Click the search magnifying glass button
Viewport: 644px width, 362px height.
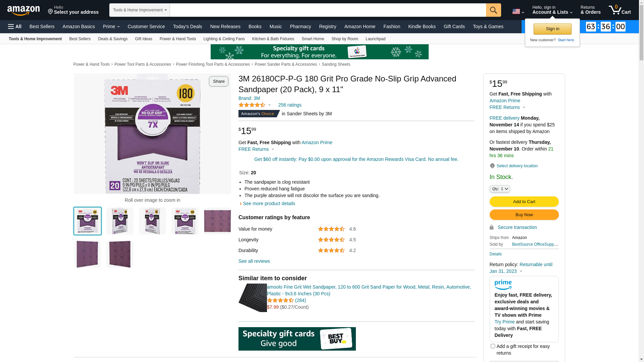pyautogui.click(x=493, y=10)
